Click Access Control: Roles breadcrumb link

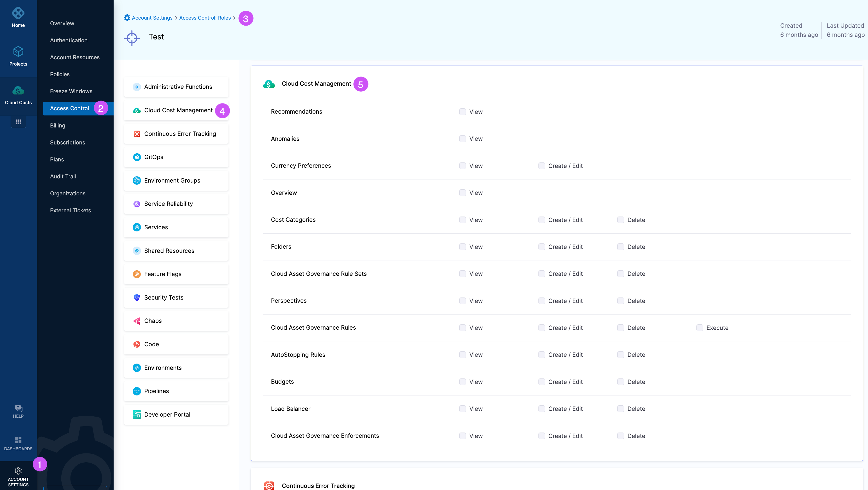click(x=205, y=18)
